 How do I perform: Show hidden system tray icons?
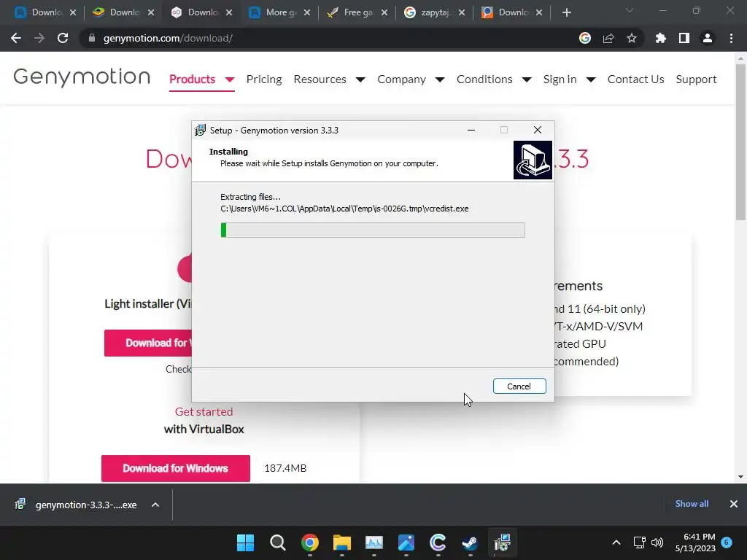coord(616,542)
